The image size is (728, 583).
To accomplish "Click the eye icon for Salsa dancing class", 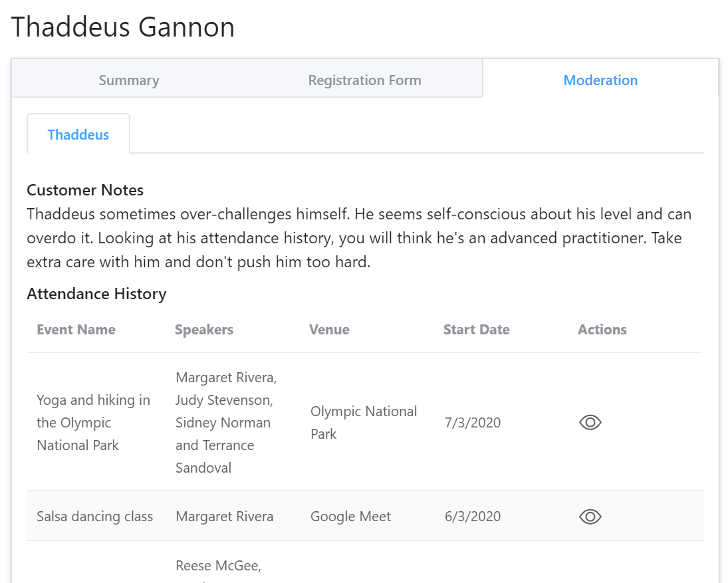I will click(590, 517).
